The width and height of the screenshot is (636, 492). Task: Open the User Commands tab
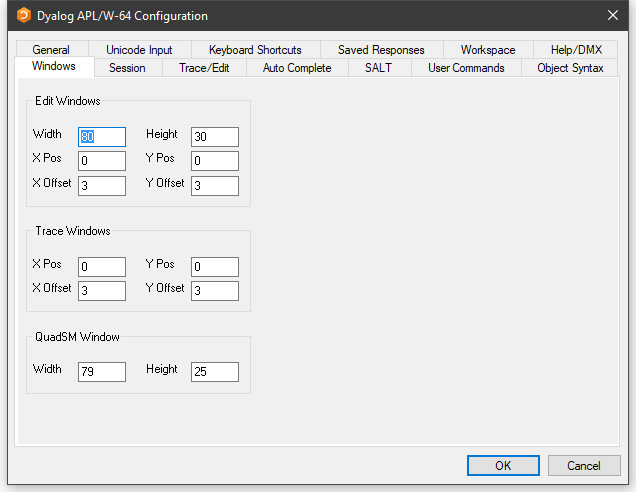[465, 68]
